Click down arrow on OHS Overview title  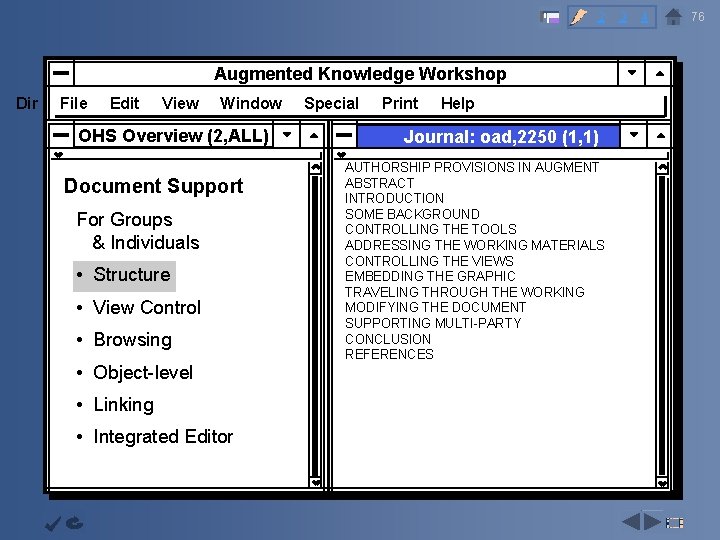(x=287, y=135)
